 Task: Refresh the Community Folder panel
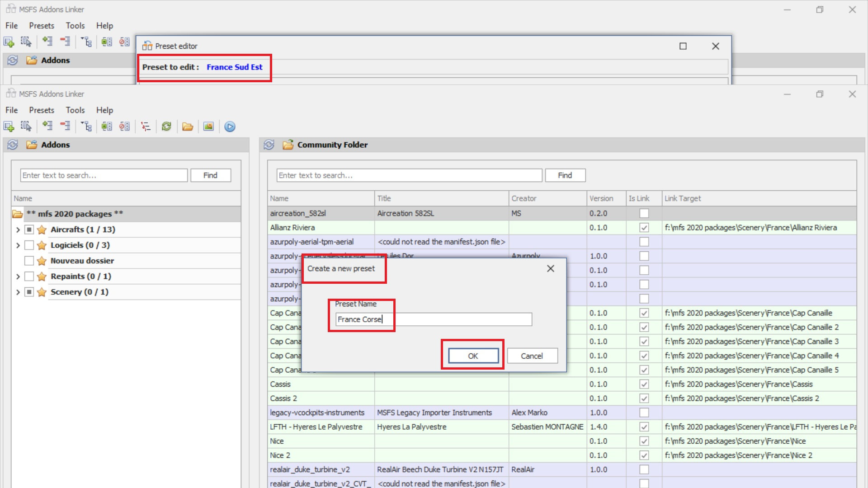(269, 145)
